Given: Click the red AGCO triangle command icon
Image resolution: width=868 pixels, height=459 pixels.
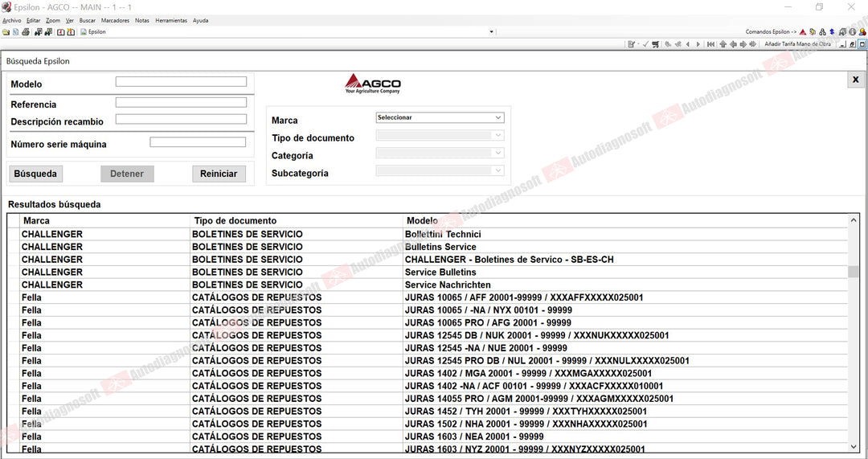Looking at the screenshot, I should 803,32.
